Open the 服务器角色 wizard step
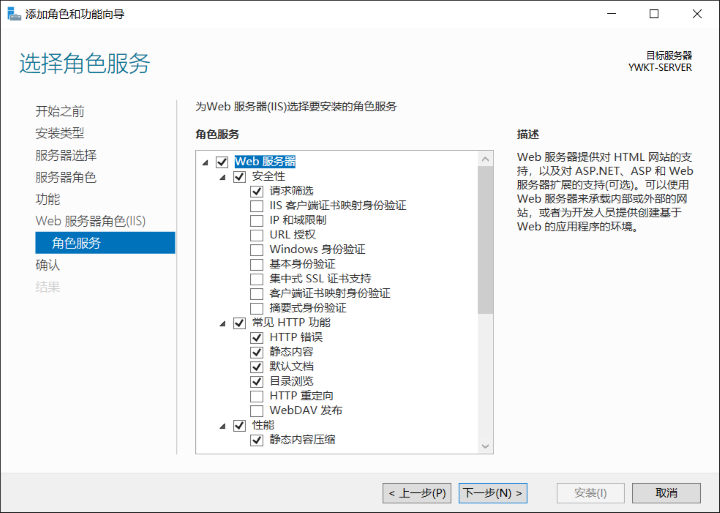 (x=66, y=177)
